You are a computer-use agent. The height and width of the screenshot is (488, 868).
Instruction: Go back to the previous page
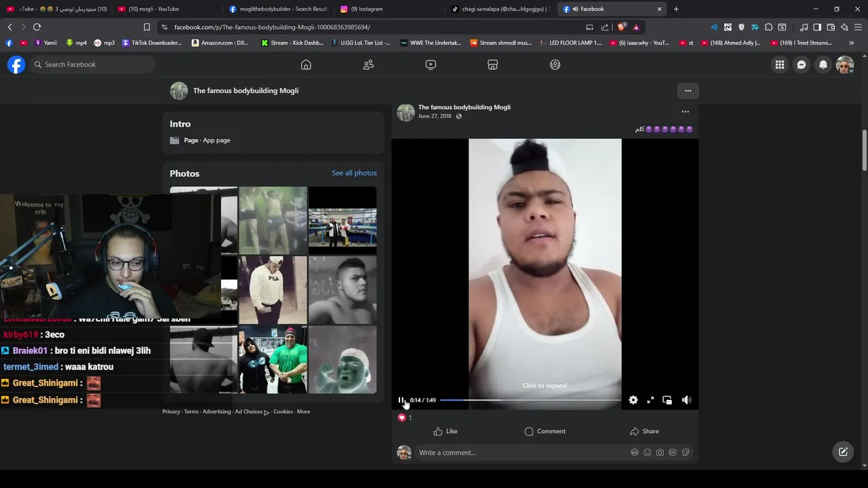coord(9,27)
